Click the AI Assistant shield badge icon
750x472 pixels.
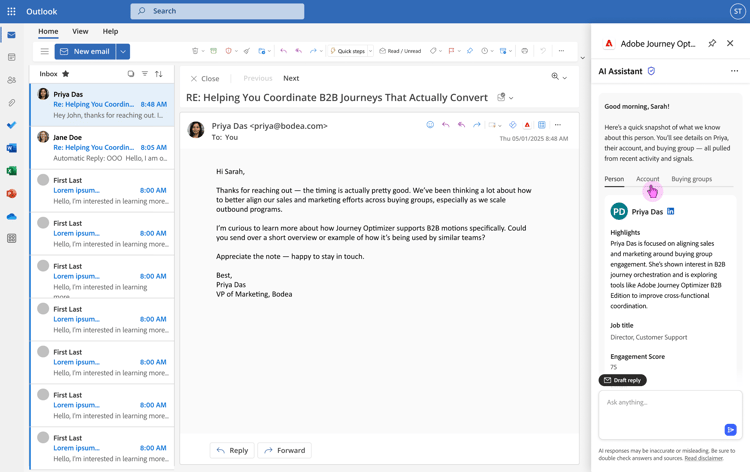click(x=651, y=71)
